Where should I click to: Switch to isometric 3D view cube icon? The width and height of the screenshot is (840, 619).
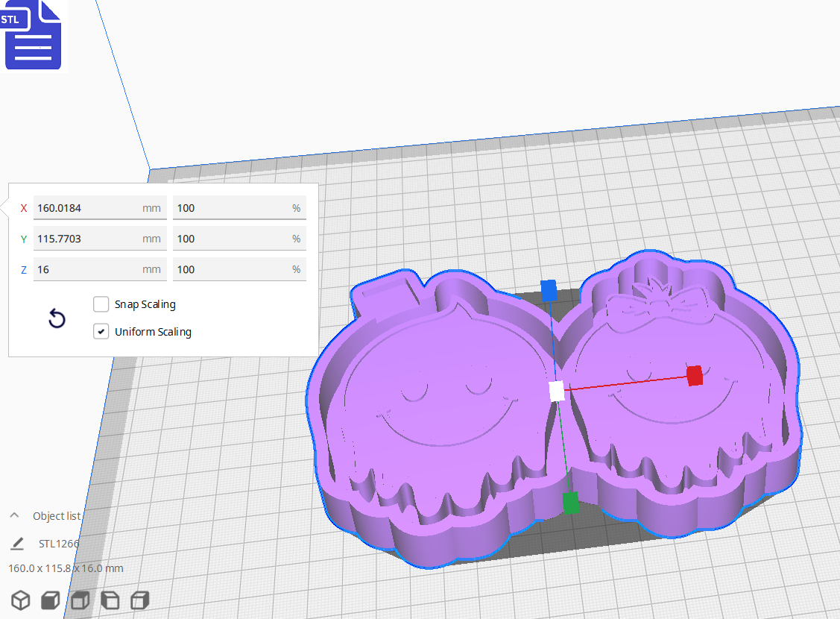(x=20, y=600)
